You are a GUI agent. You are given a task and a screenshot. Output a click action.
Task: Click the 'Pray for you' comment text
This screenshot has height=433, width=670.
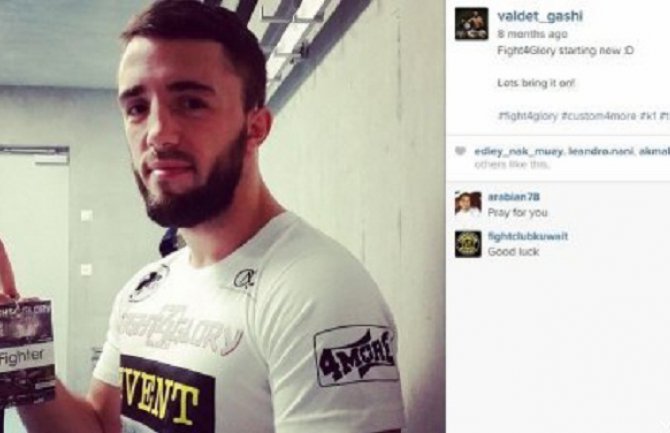pyautogui.click(x=517, y=212)
